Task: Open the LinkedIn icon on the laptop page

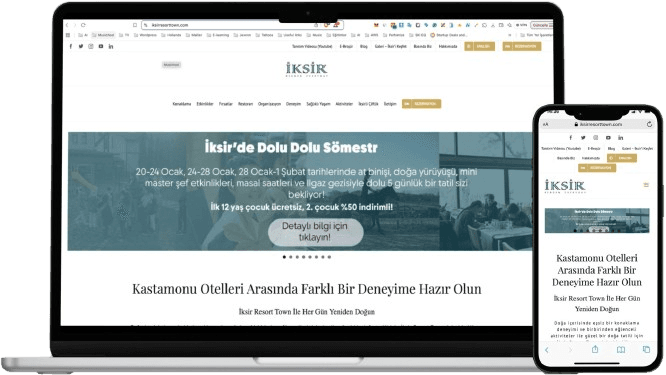Action: pyautogui.click(x=111, y=46)
